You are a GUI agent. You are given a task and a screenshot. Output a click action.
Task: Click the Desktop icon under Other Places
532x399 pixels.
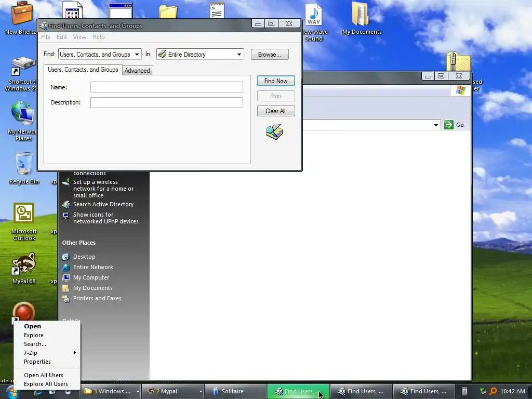[66, 257]
